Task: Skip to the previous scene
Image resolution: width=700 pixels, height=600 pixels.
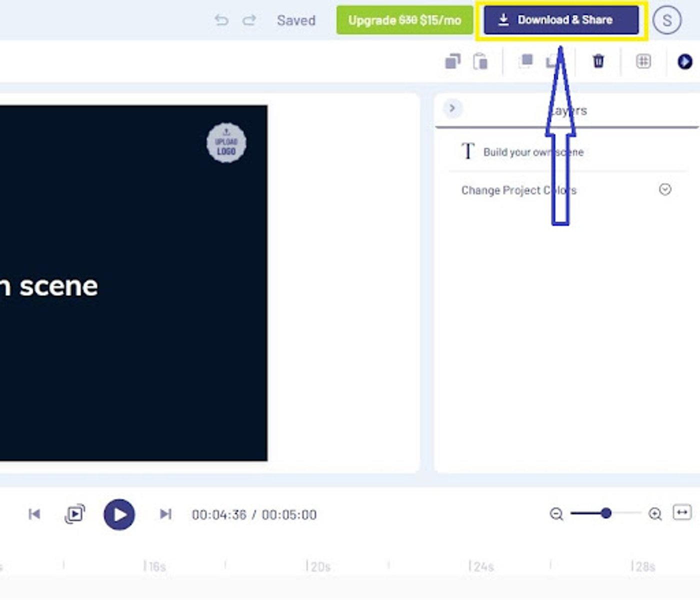Action: coord(34,514)
